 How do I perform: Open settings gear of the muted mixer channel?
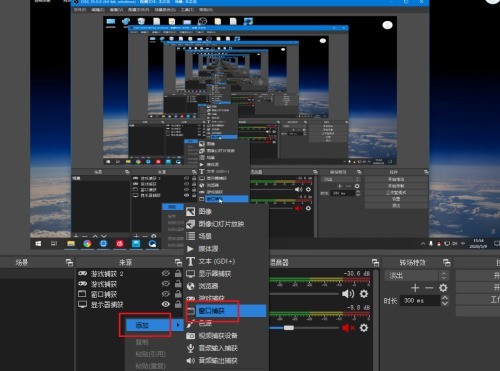[364, 328]
